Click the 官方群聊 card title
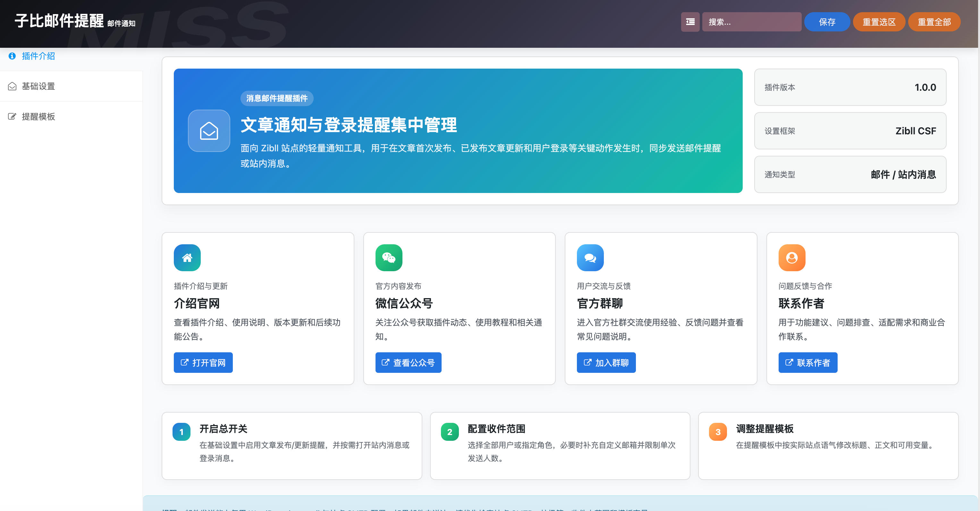The height and width of the screenshot is (511, 980). tap(600, 303)
